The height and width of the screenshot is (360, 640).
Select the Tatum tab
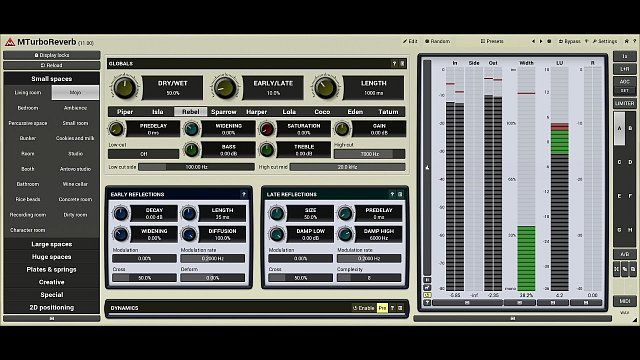(x=388, y=111)
